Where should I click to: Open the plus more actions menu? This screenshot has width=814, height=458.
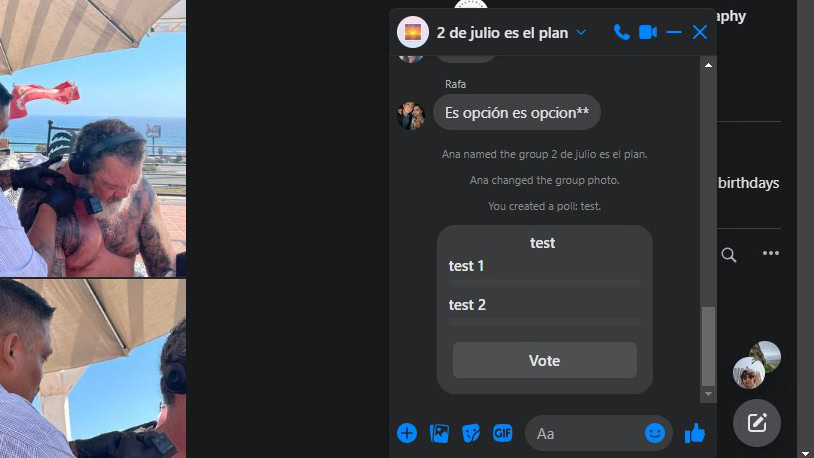407,433
